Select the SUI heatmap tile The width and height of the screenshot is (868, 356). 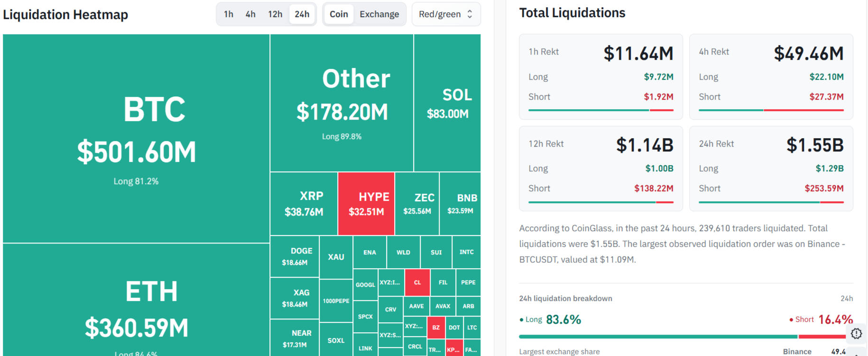click(x=436, y=252)
